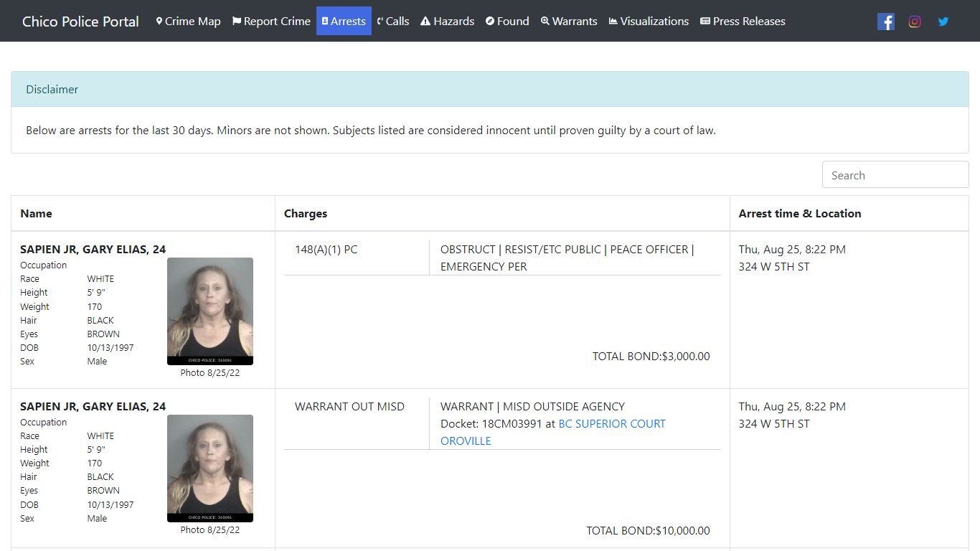Select TOTAL BOND:$3,000.00 text
The image size is (980, 551).
tap(651, 356)
